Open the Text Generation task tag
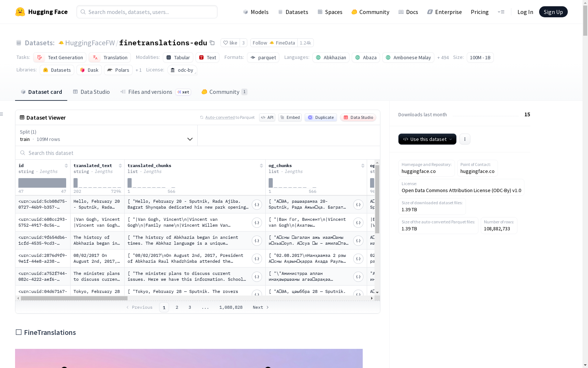The height and width of the screenshot is (368, 588). (60, 57)
